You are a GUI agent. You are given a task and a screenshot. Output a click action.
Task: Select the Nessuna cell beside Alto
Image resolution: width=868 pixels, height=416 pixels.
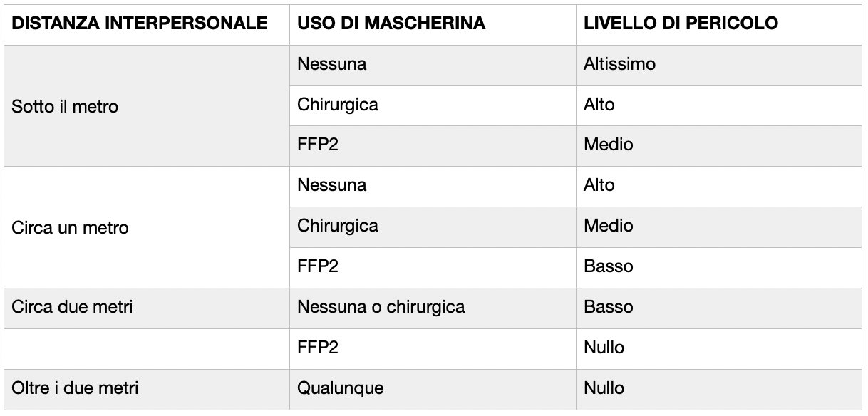coord(332,185)
